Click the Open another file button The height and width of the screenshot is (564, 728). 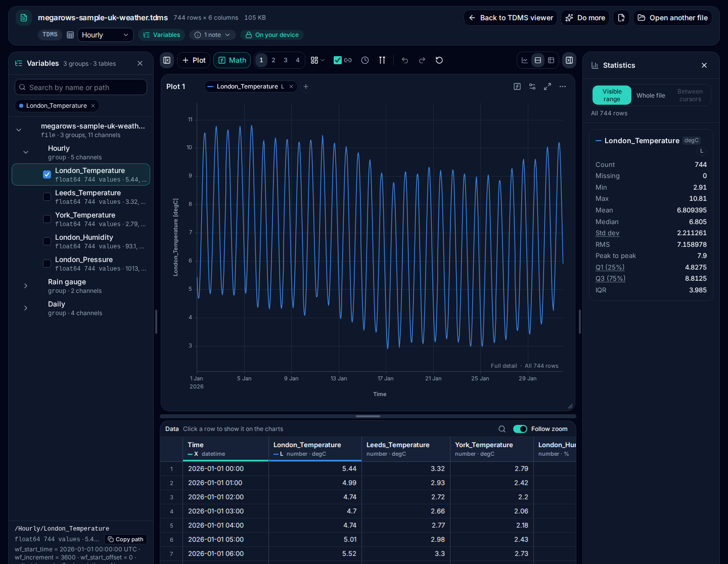673,18
